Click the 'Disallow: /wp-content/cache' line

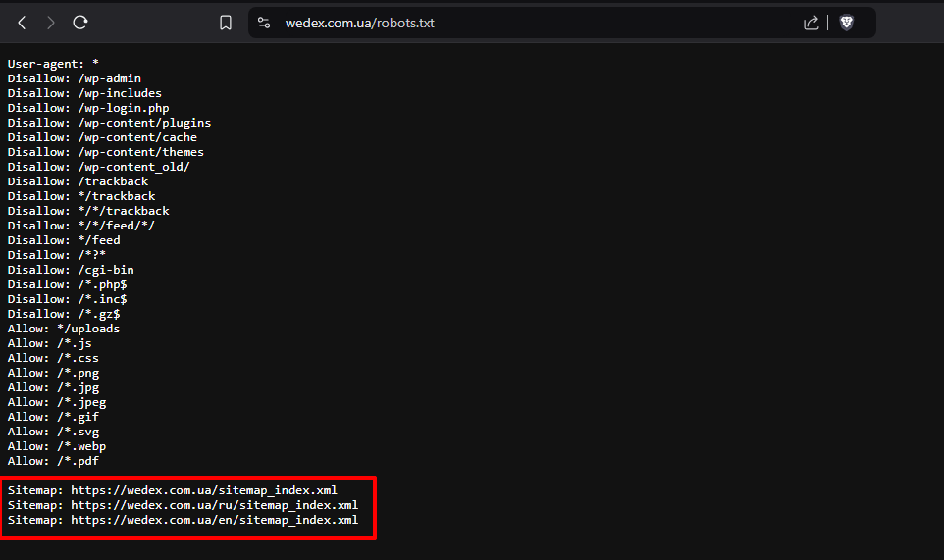pos(102,137)
